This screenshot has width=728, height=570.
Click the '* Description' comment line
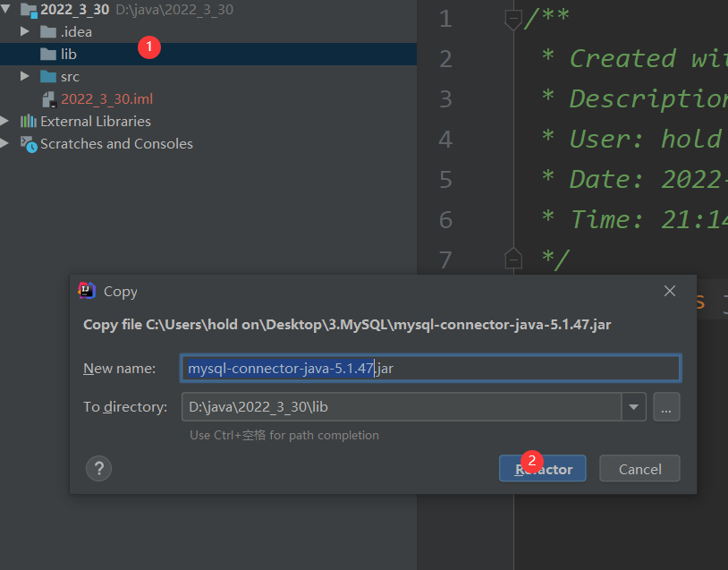pos(634,99)
